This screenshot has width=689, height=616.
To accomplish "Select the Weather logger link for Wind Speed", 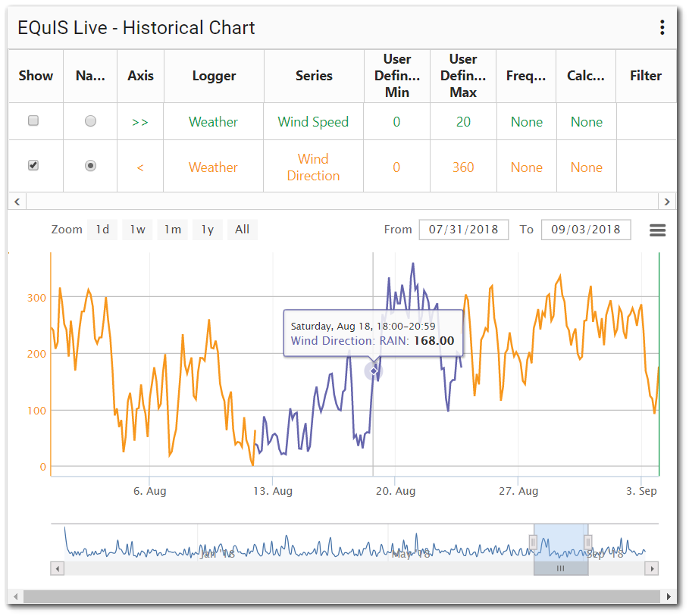I will (213, 121).
